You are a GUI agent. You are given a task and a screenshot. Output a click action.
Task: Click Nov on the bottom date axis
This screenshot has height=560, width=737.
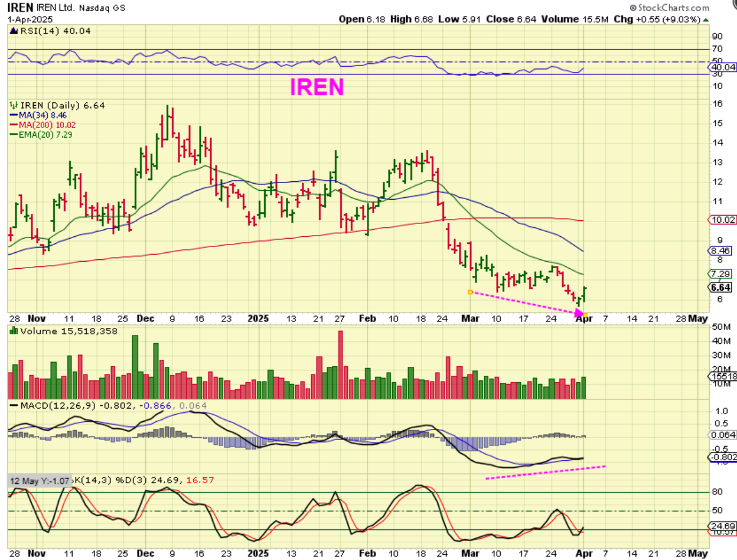[37, 554]
